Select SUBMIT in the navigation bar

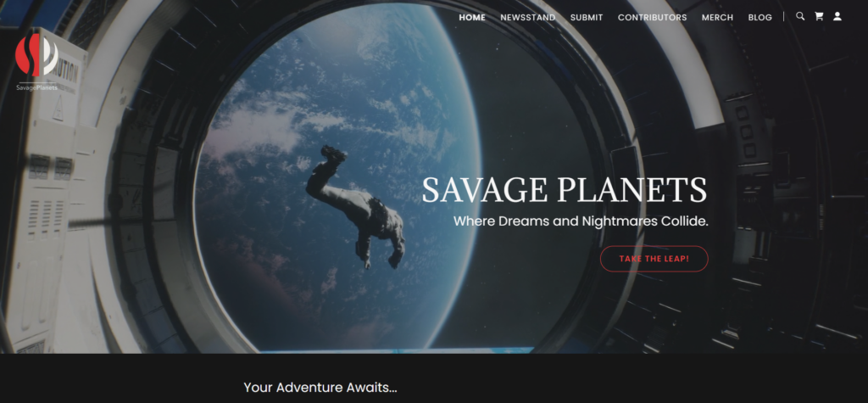coord(587,17)
